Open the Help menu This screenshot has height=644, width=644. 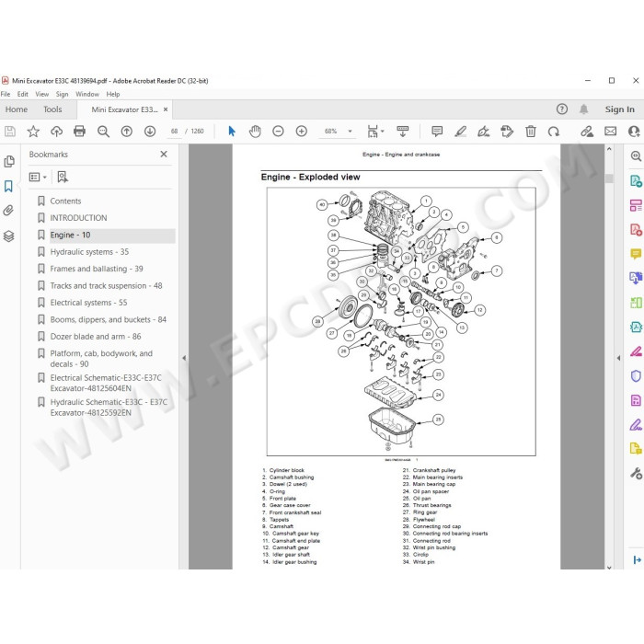113,94
